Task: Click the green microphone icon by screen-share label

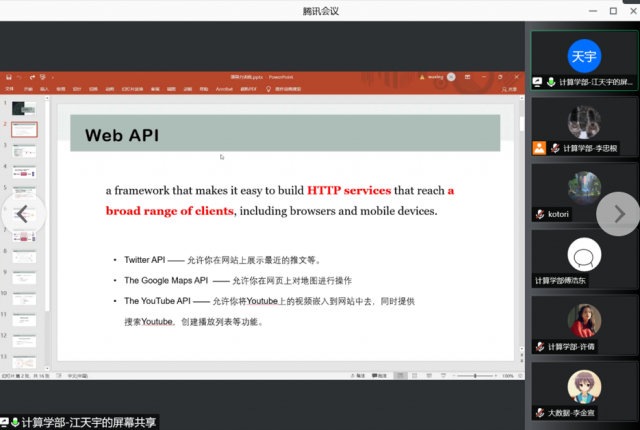Action: [x=14, y=423]
